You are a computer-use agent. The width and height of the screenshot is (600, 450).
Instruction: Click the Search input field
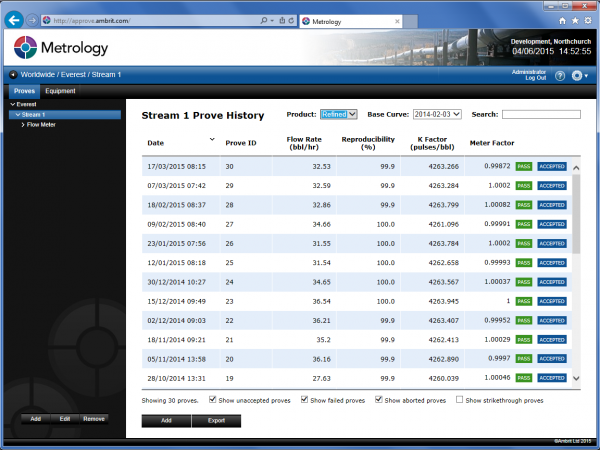[541, 114]
